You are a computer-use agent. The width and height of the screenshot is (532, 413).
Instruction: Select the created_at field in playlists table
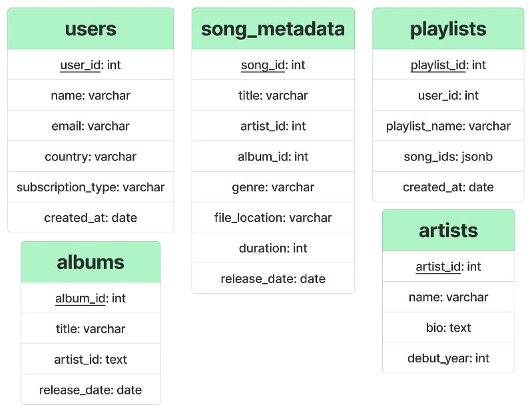(x=448, y=187)
